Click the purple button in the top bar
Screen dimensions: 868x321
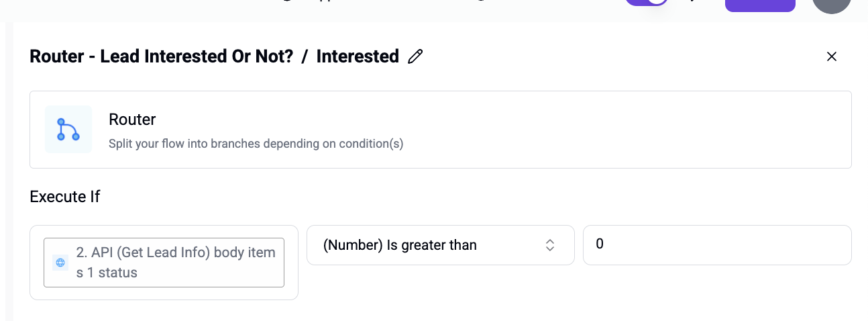click(x=760, y=5)
